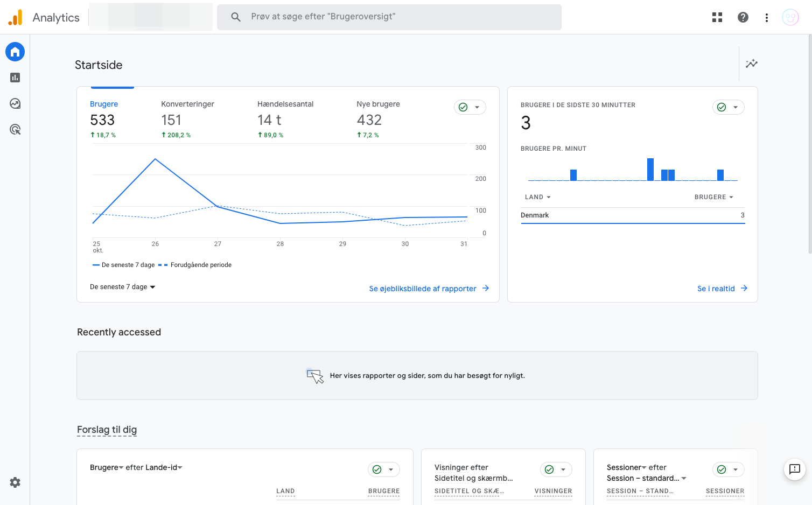812x505 pixels.
Task: Open status dropdown on Visninger efter Sidetitel card
Action: pos(556,469)
